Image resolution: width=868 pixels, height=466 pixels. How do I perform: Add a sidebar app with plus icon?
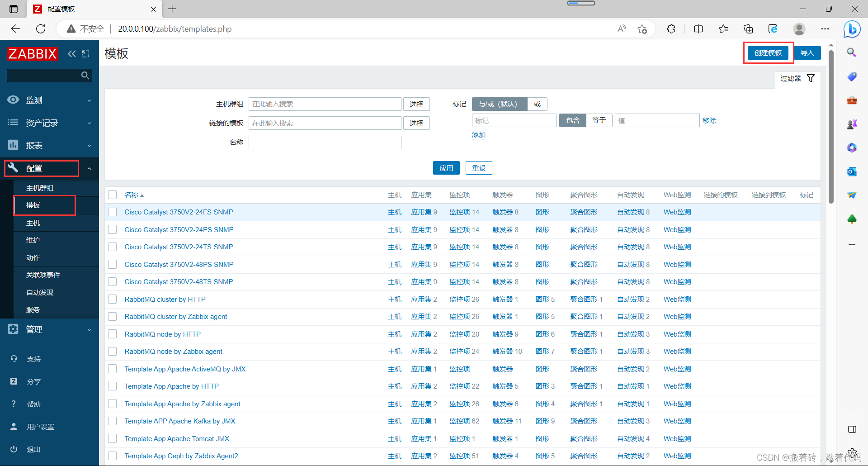852,245
